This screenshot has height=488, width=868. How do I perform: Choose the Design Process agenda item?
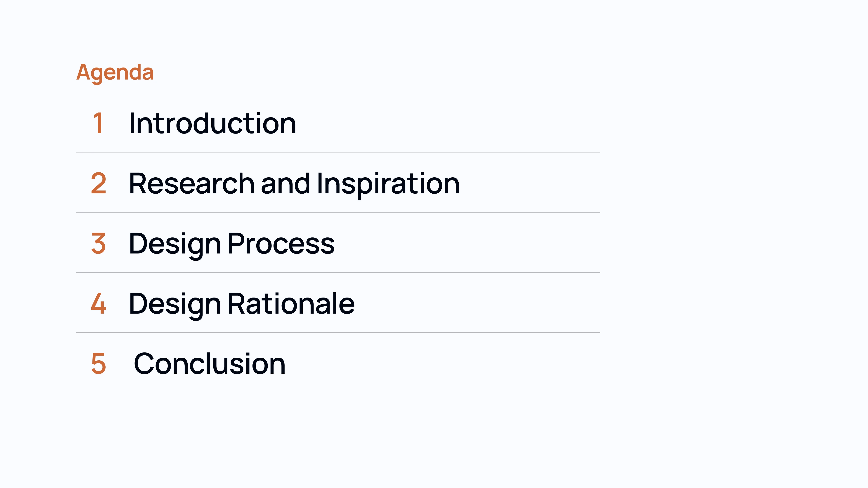231,244
